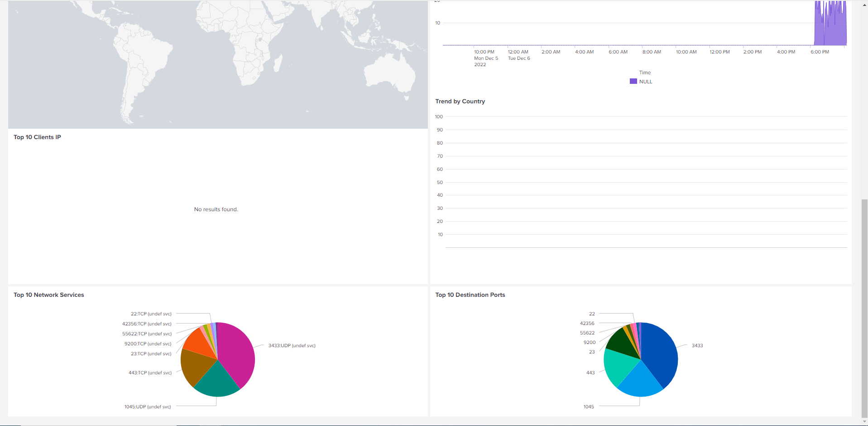Screen dimensions: 868x426
Task: Click the '42356:TCP (undef svc)' label
Action: [x=147, y=324]
